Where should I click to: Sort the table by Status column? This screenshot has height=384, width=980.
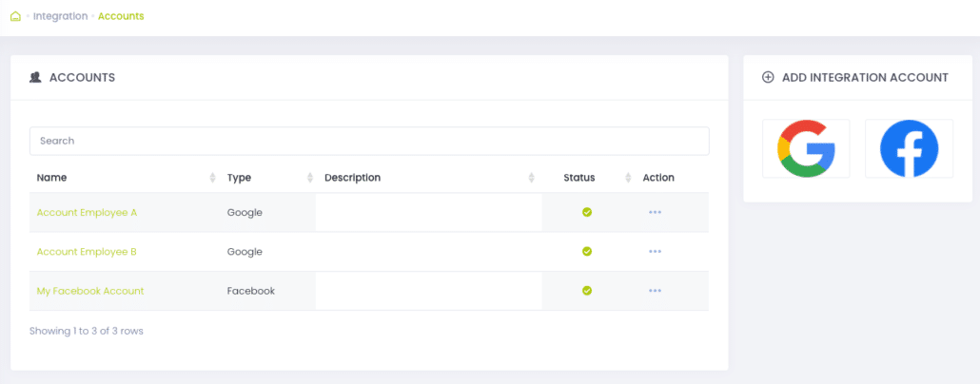point(628,178)
